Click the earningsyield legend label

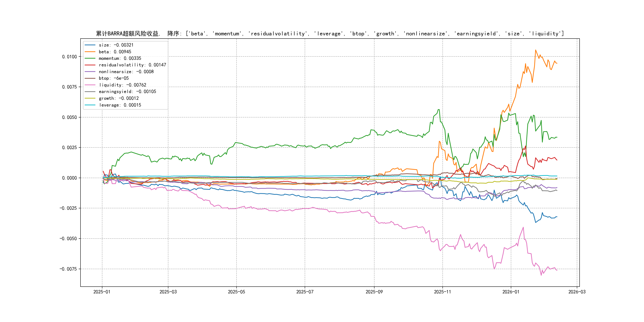[127, 91]
